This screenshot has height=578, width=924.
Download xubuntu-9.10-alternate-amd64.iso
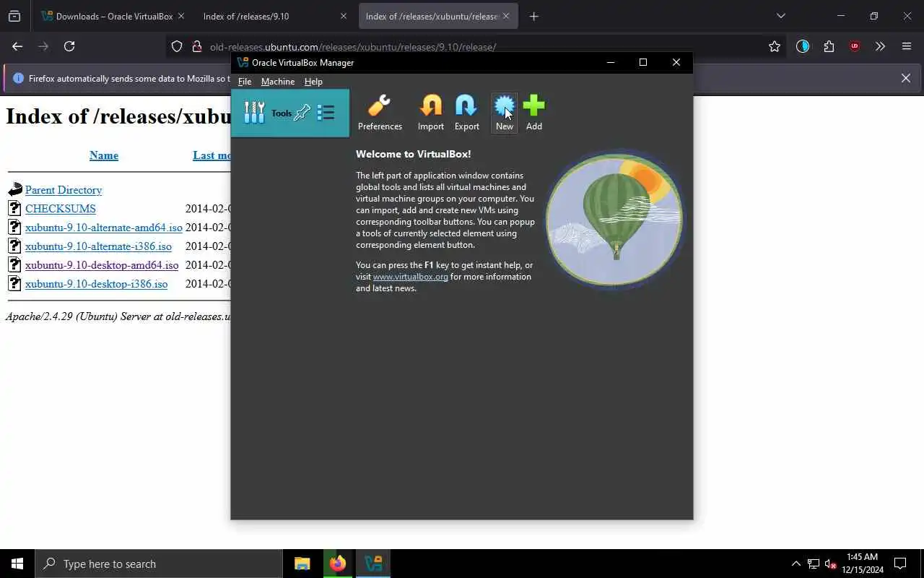coord(104,228)
